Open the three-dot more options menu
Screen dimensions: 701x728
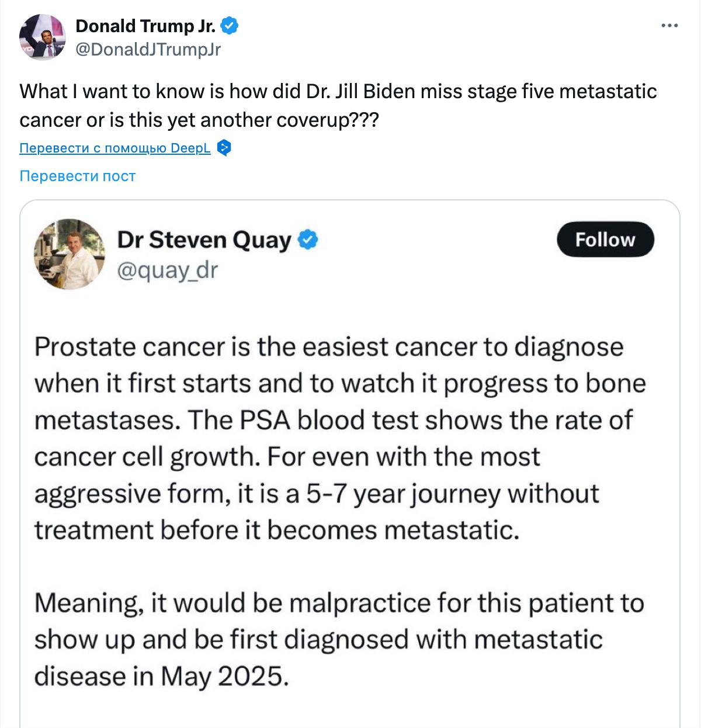click(669, 26)
